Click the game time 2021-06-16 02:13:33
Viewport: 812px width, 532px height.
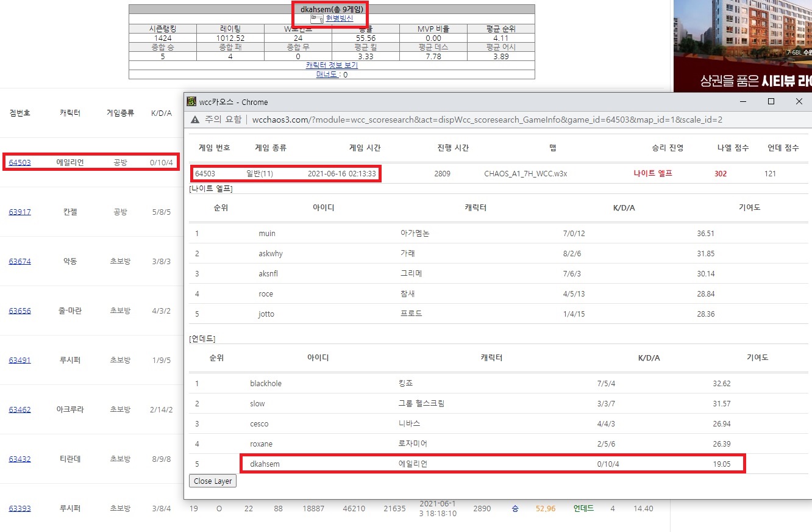(342, 173)
